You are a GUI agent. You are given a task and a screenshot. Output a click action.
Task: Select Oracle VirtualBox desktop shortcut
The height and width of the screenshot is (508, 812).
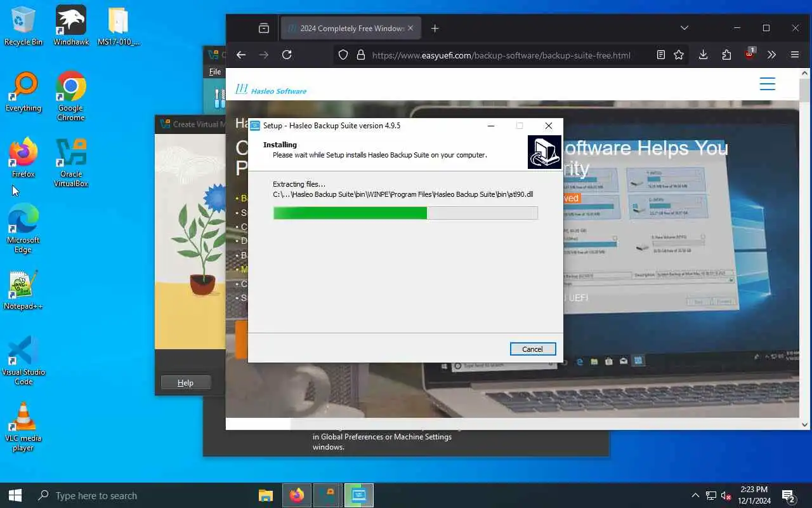pyautogui.click(x=71, y=163)
